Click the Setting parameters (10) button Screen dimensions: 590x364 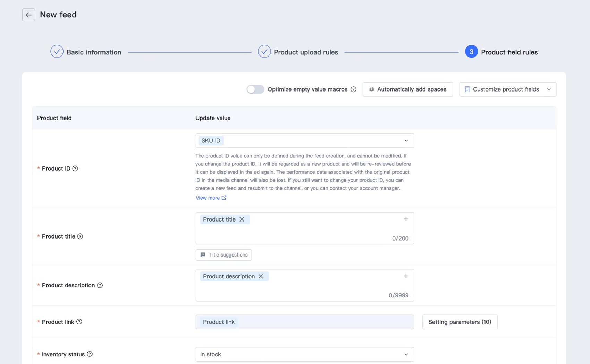click(x=460, y=322)
